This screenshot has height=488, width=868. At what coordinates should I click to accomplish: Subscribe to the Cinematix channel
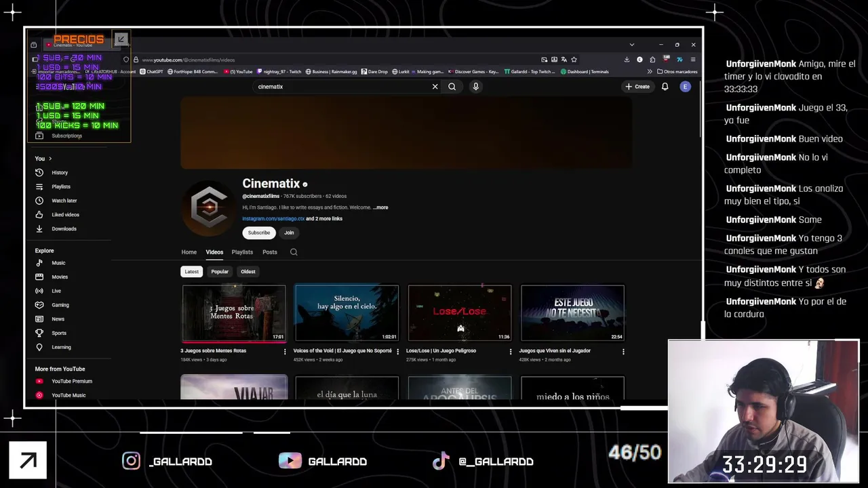tap(259, 232)
